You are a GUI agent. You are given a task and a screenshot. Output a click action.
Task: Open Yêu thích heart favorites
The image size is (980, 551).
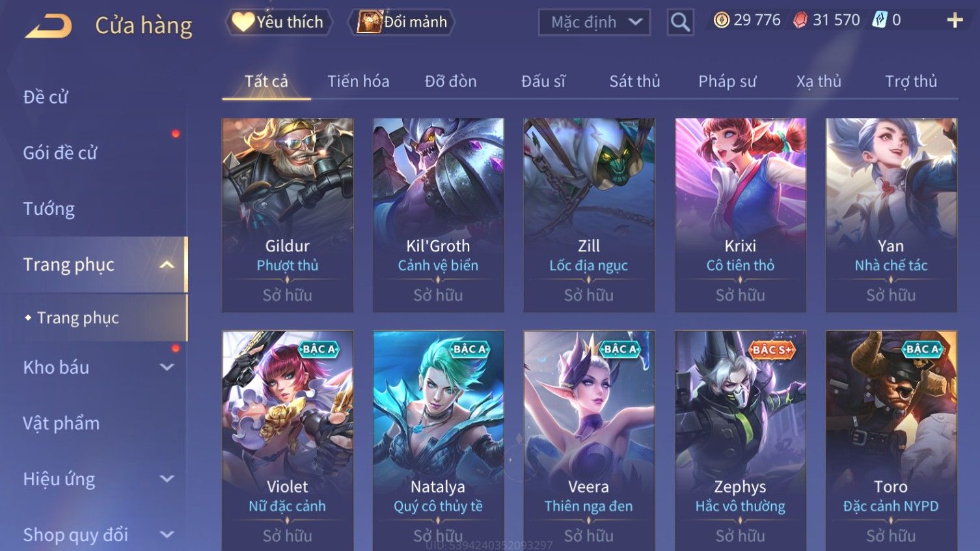pyautogui.click(x=279, y=22)
